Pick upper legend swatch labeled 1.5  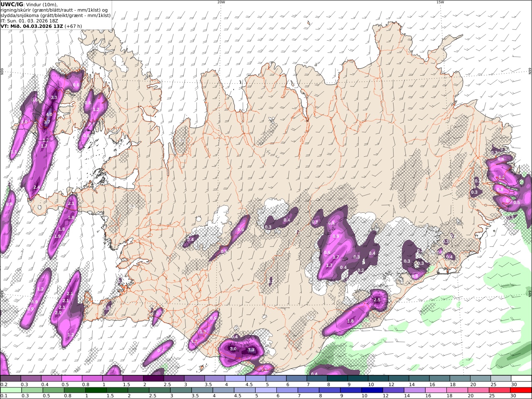(133, 379)
